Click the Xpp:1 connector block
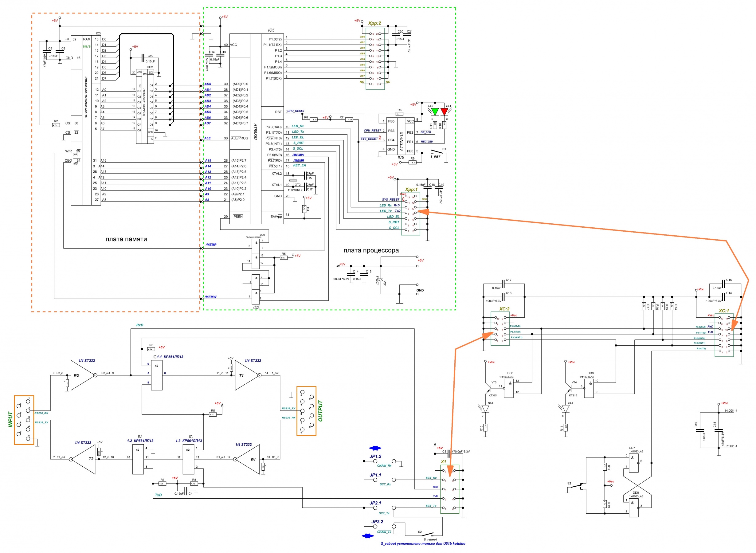Screen dimensions: 756x553 pyautogui.click(x=411, y=214)
